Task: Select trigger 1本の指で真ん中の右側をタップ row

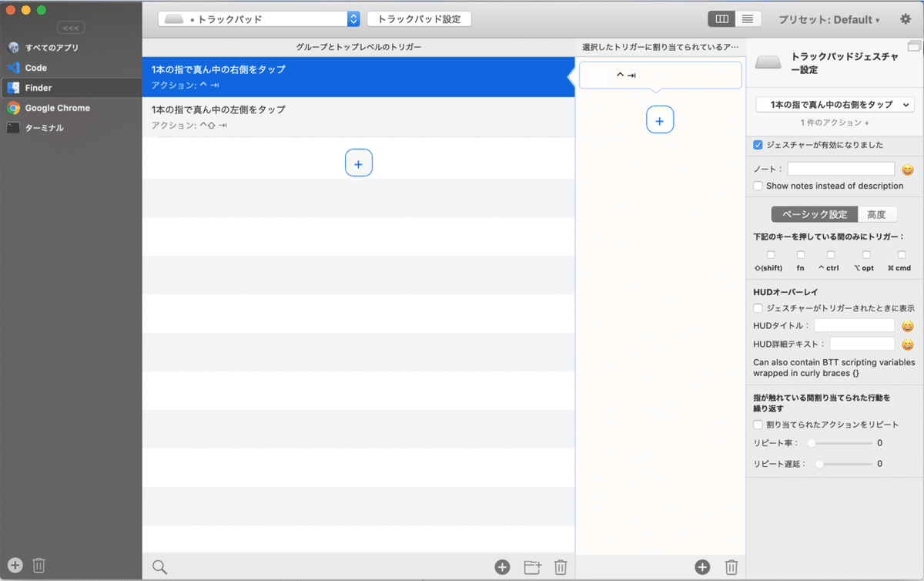Action: [x=358, y=76]
